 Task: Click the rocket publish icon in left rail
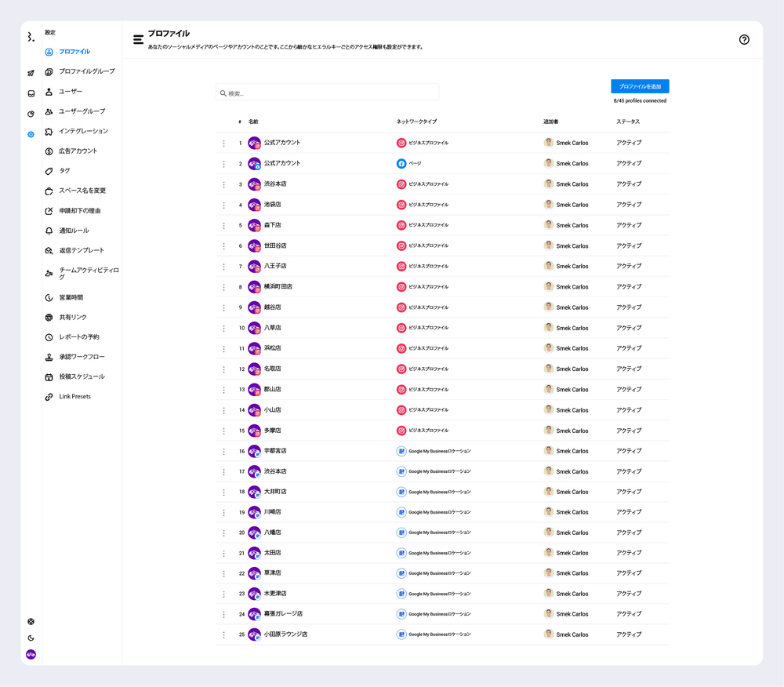(31, 73)
